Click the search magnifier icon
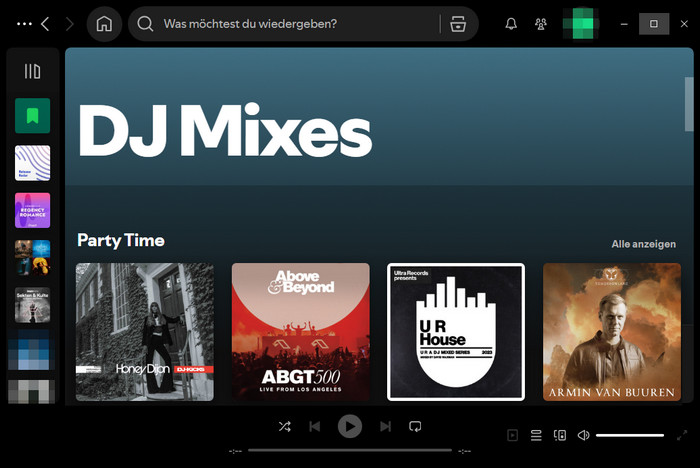This screenshot has height=468, width=700. click(x=145, y=24)
